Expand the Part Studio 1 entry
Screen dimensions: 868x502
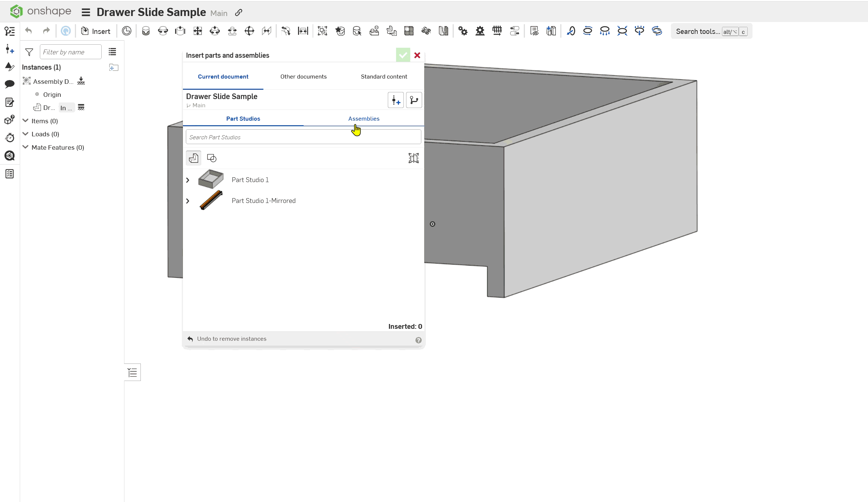188,180
